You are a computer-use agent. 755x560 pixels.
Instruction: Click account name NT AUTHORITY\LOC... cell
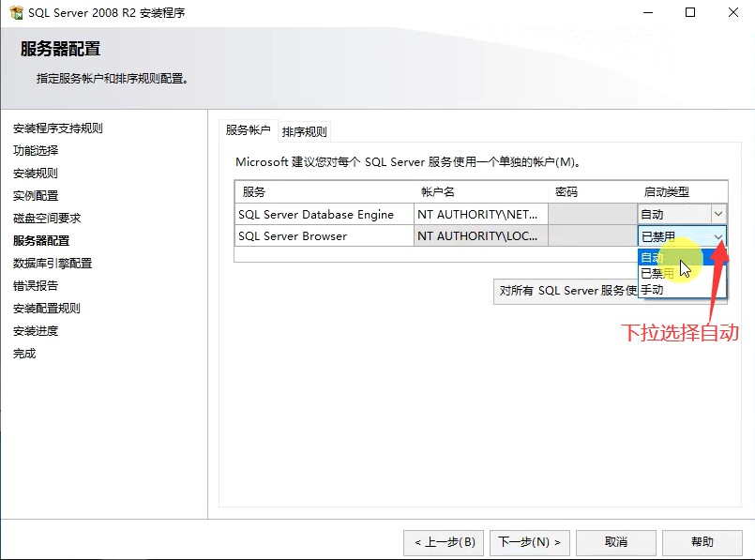click(x=480, y=236)
